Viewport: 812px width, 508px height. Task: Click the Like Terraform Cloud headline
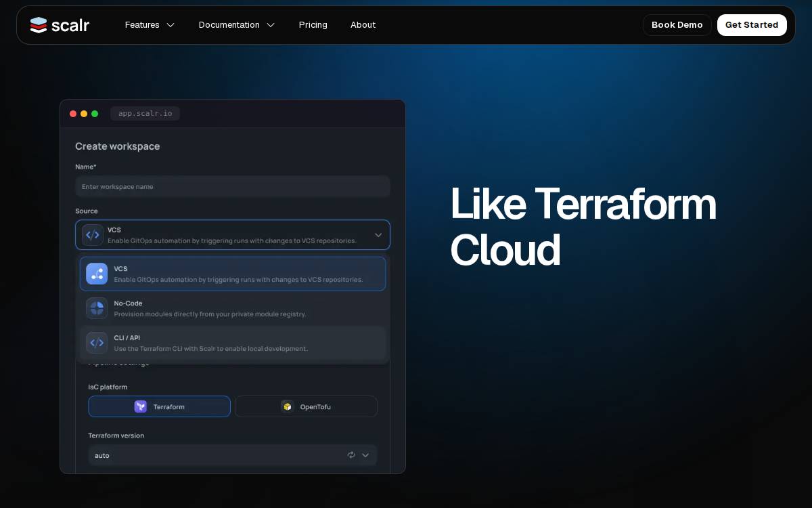tap(583, 227)
